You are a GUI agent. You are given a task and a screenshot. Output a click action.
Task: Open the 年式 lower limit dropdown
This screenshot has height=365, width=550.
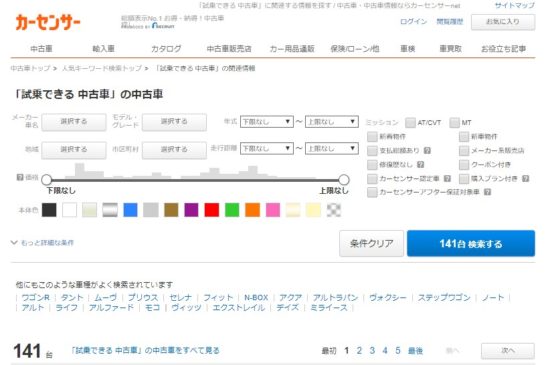(267, 122)
